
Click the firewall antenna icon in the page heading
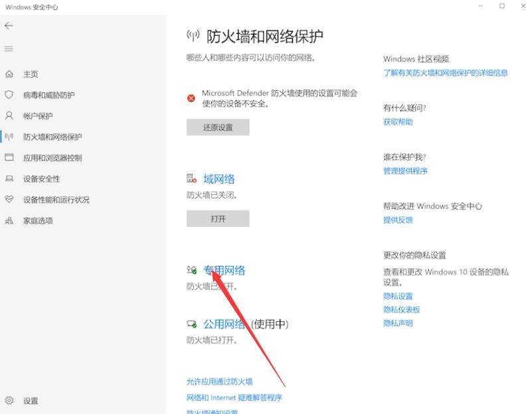[x=193, y=35]
